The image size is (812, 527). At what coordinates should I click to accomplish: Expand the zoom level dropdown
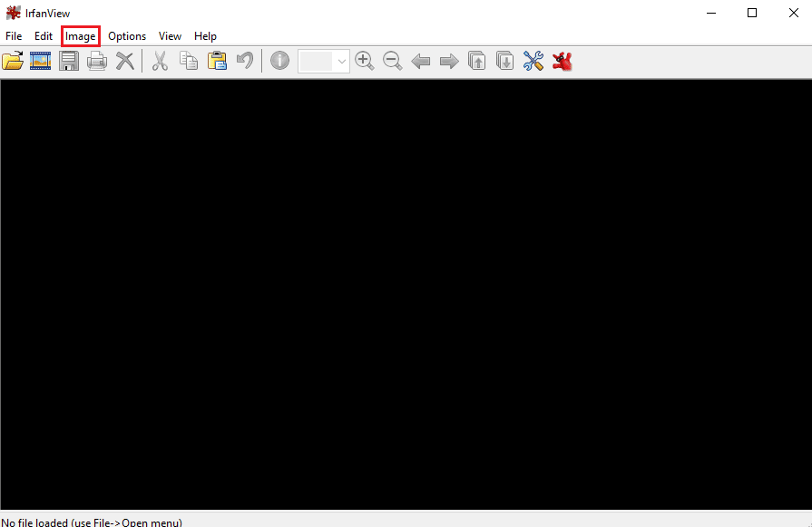341,61
